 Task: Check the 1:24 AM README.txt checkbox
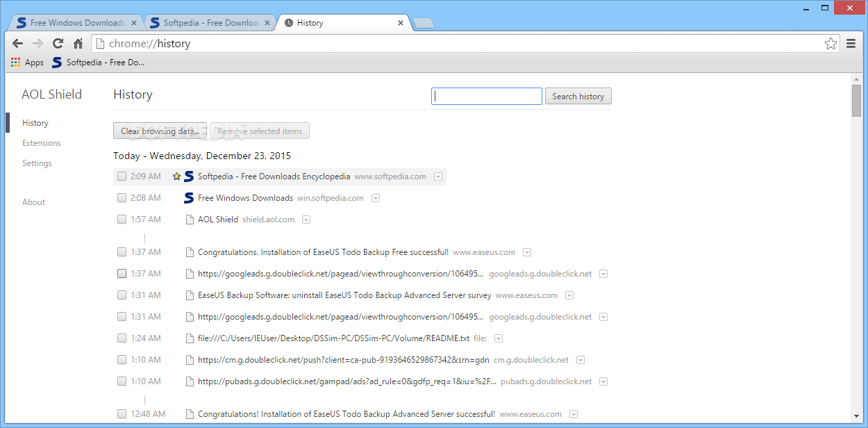pyautogui.click(x=122, y=338)
